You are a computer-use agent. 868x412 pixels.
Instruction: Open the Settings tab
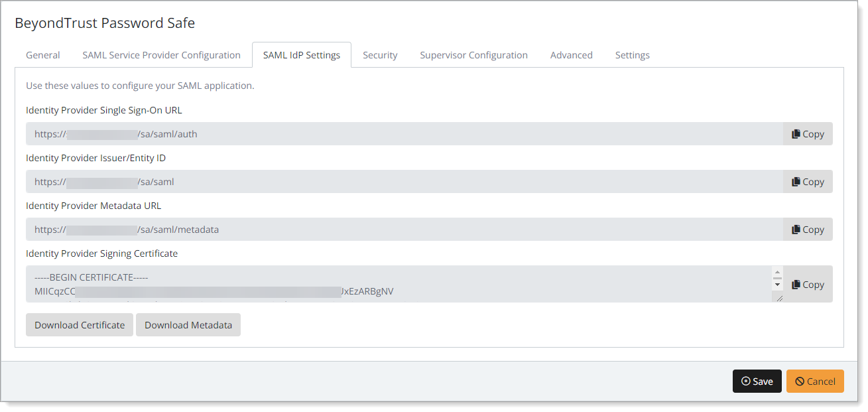click(x=632, y=55)
